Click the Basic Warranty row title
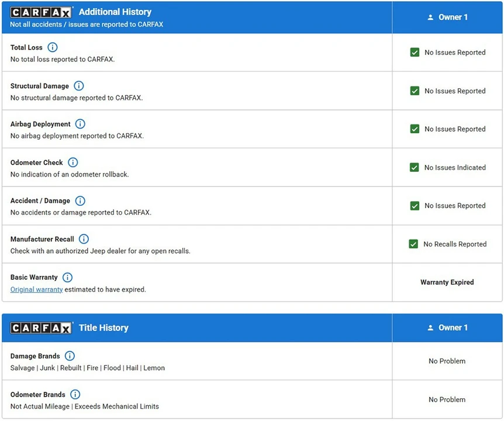 point(34,277)
